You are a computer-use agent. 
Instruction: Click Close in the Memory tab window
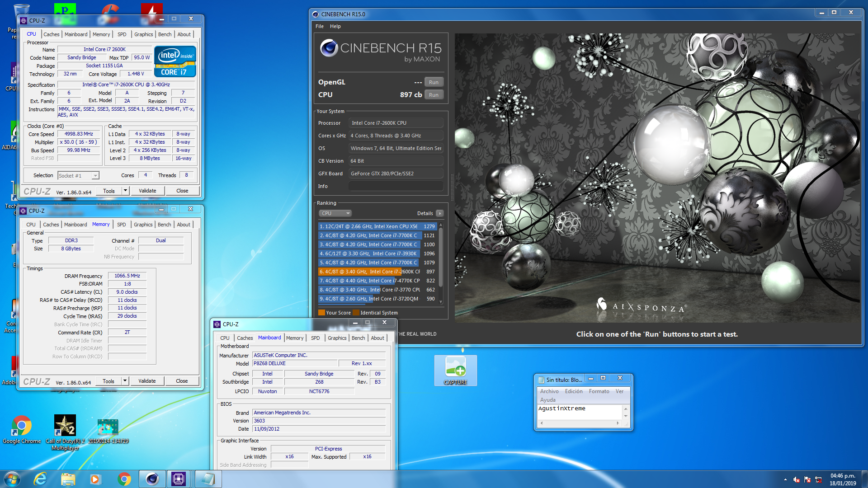tap(182, 381)
